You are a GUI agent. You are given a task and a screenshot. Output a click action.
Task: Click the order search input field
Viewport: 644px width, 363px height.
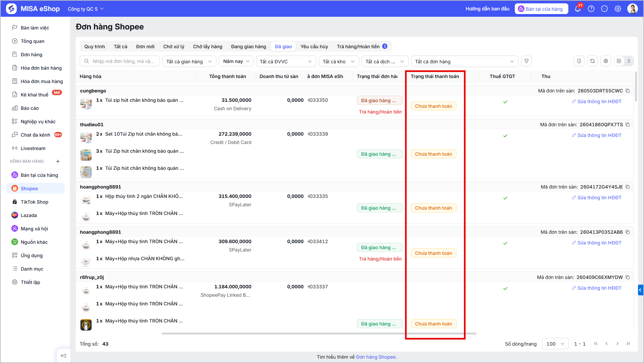coord(119,61)
